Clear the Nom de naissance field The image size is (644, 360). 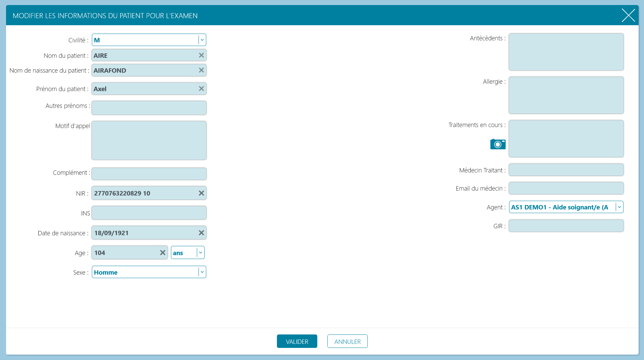201,70
